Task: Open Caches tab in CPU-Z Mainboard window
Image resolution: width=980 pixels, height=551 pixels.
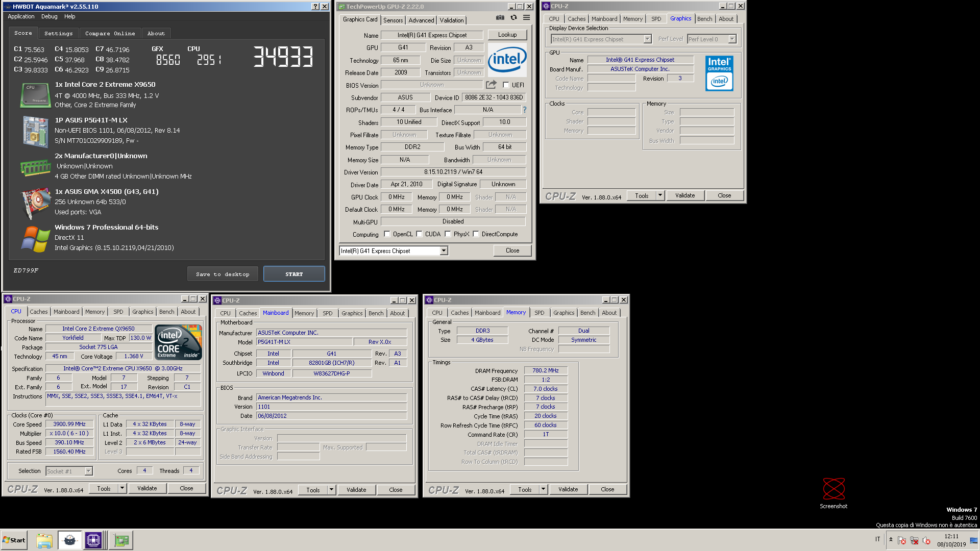Action: (248, 313)
